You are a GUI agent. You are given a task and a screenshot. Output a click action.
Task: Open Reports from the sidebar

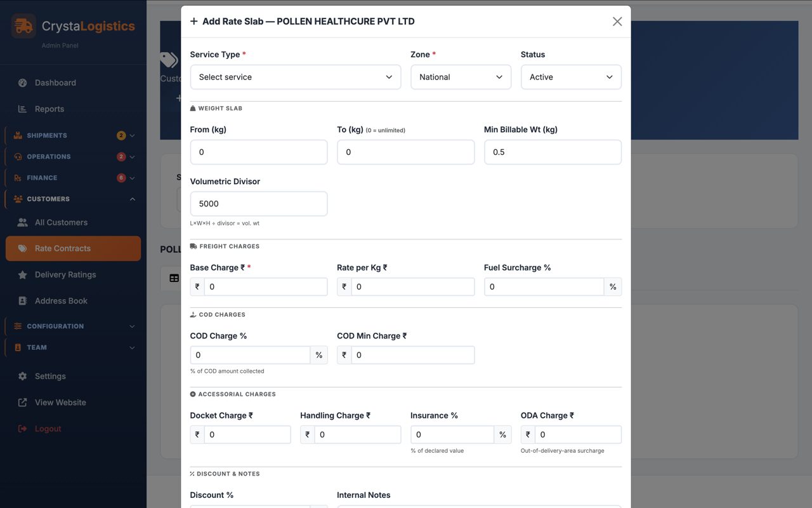click(73, 109)
